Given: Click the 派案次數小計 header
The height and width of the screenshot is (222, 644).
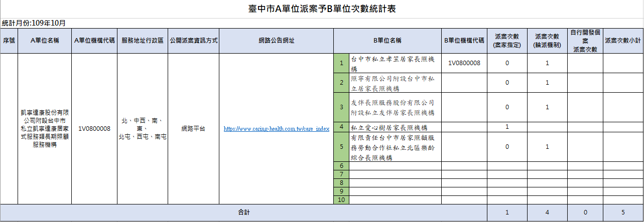Looking at the screenshot, I should [623, 41].
